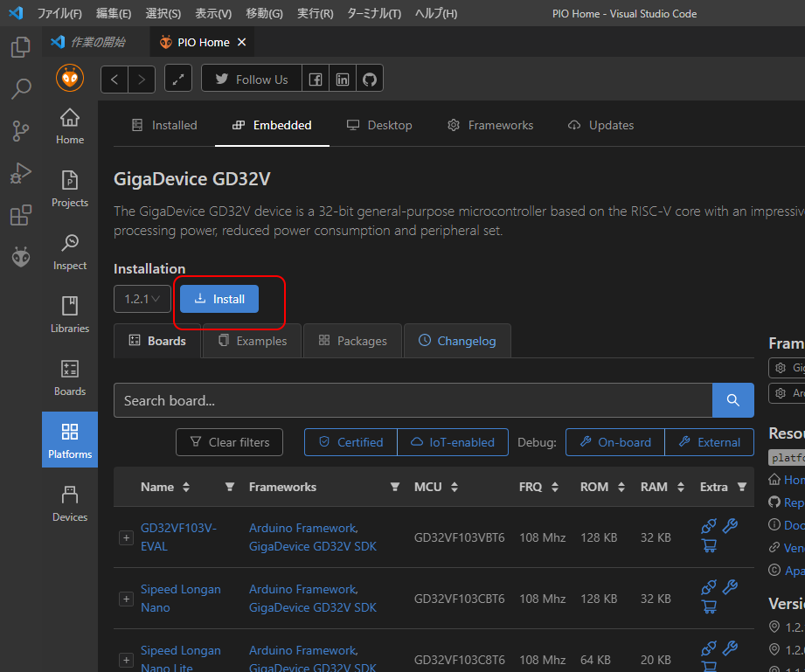Click the Clear filters button
Viewport: 805px width, 672px height.
[x=229, y=442]
